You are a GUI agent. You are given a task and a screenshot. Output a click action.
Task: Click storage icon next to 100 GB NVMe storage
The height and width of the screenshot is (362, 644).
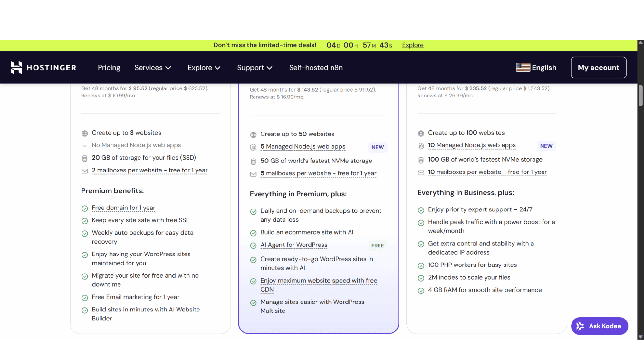pos(421,160)
